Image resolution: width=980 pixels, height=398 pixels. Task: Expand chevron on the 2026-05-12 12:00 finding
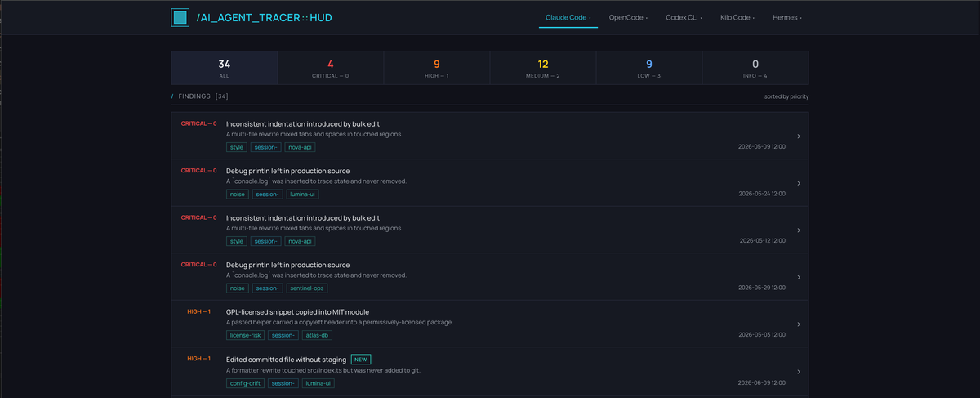[798, 230]
